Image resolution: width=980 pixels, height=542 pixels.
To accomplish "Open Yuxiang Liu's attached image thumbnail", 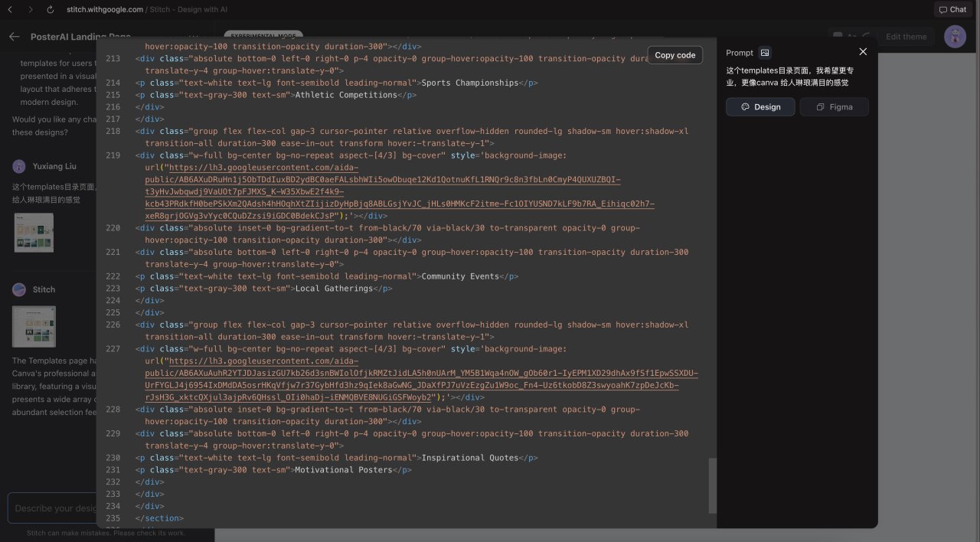I will tap(34, 233).
